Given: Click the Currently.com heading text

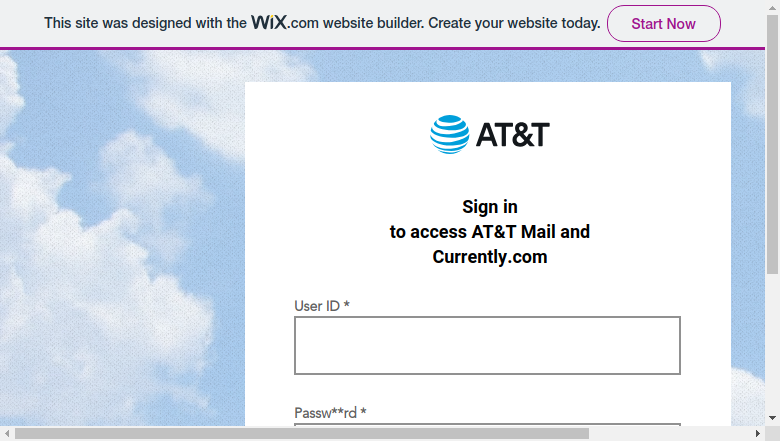Looking at the screenshot, I should point(490,257).
